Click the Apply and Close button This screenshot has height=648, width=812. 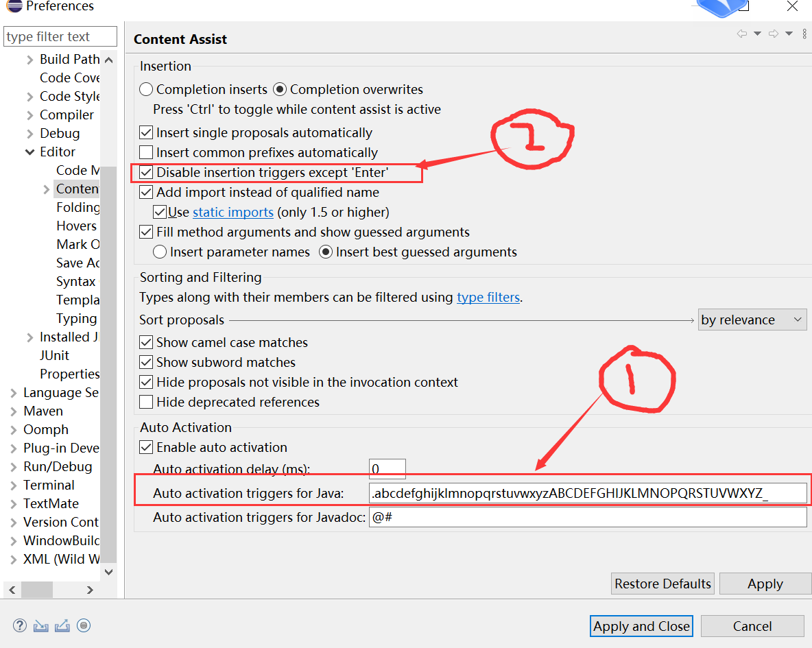(x=641, y=626)
